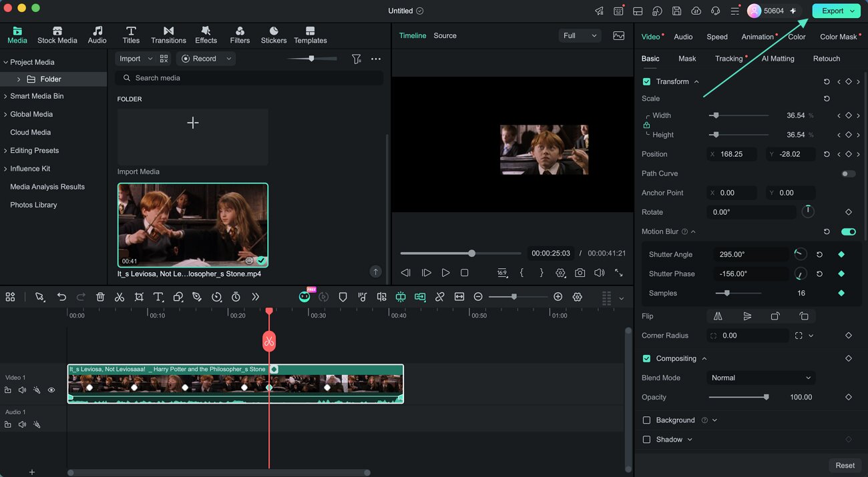Click the delete trash icon in timeline toolbar
This screenshot has width=868, height=477.
pos(100,297)
